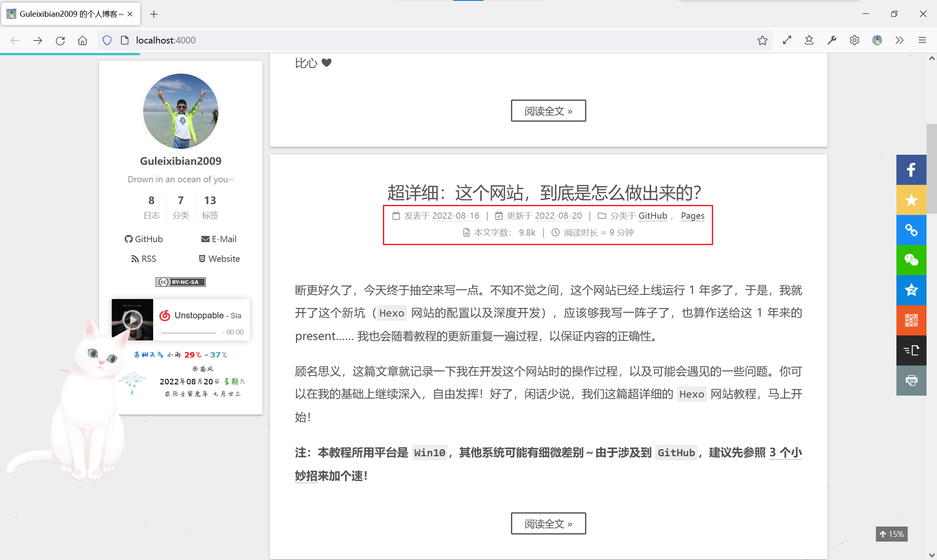Share the post via Facebook icon
The height and width of the screenshot is (560, 937).
(x=911, y=170)
